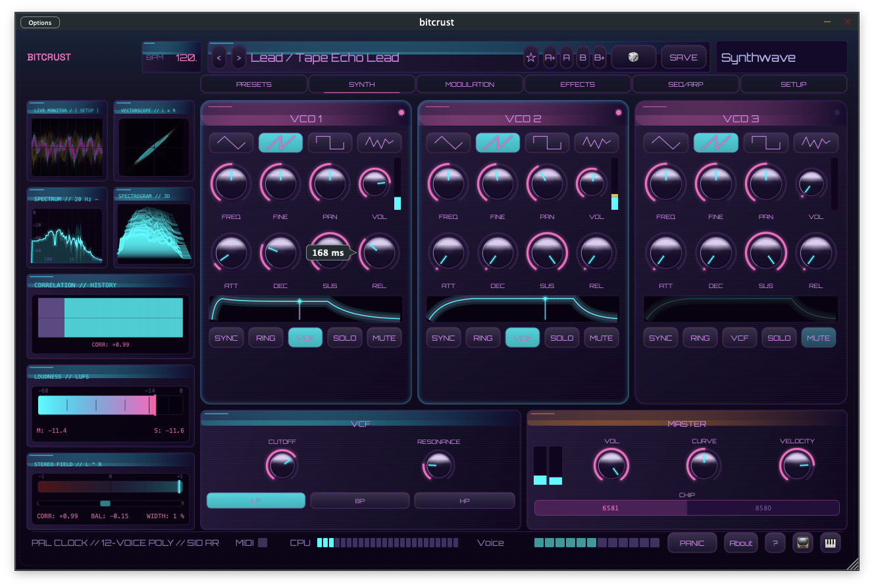Select the noise waveform on VCO 3
The image size is (874, 588).
[x=815, y=142]
